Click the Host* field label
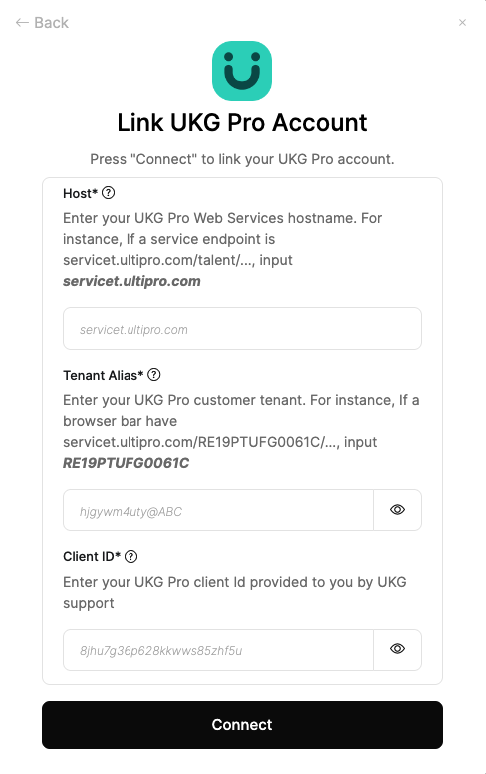This screenshot has width=486, height=774. click(x=80, y=194)
